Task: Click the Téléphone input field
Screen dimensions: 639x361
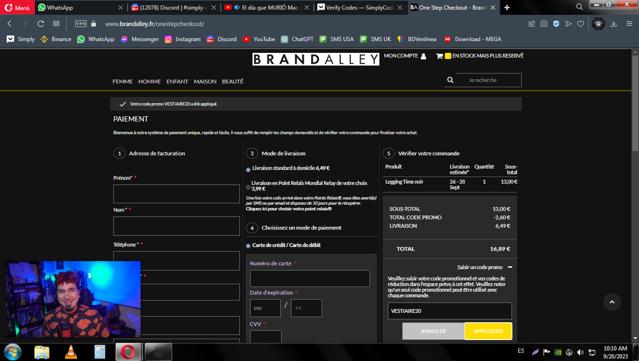Action: pos(176,261)
